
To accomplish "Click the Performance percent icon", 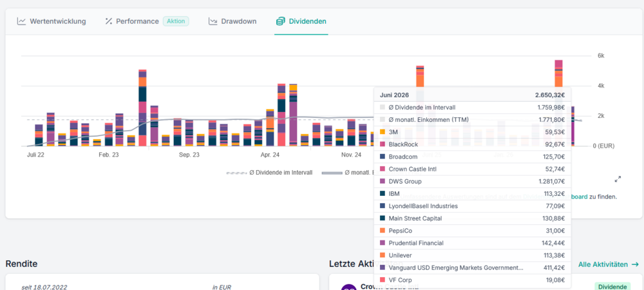I will click(108, 21).
